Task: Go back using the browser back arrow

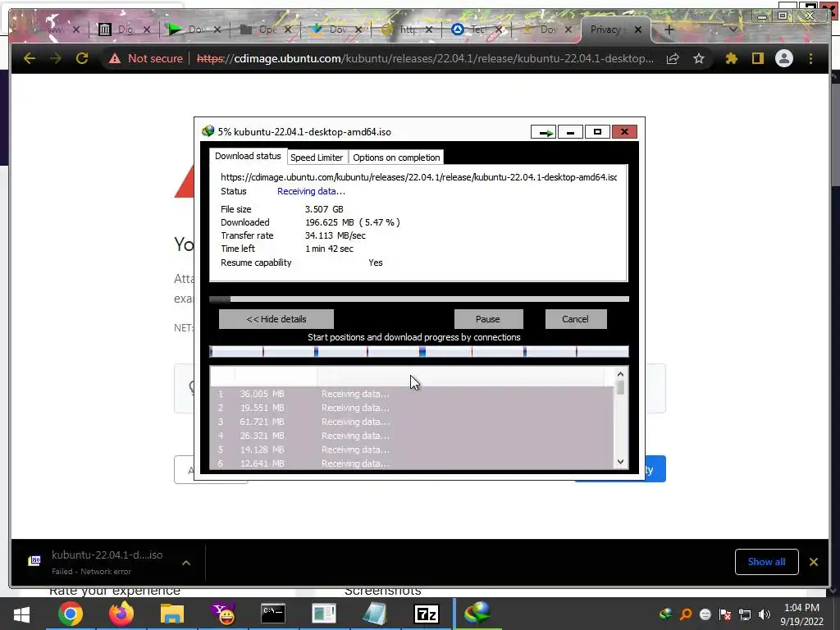Action: 30,58
